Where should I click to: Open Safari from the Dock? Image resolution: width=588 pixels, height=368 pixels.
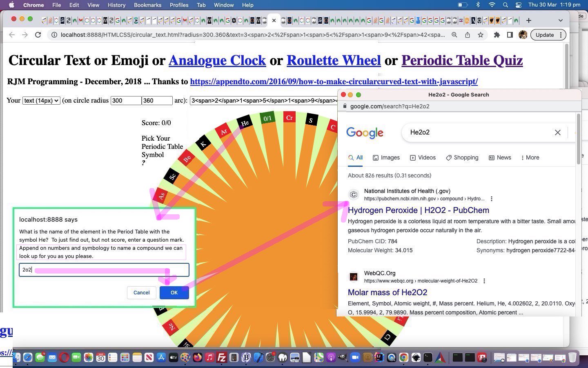coord(28,358)
